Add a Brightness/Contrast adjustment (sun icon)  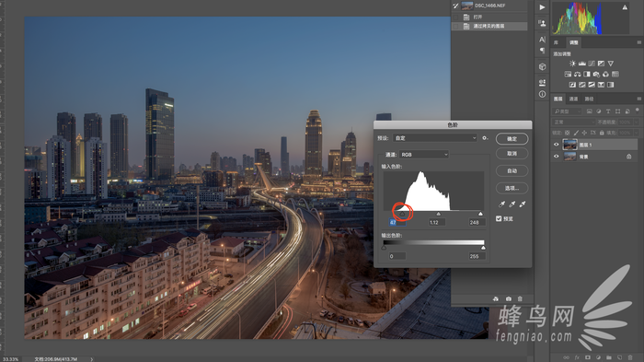coord(572,64)
